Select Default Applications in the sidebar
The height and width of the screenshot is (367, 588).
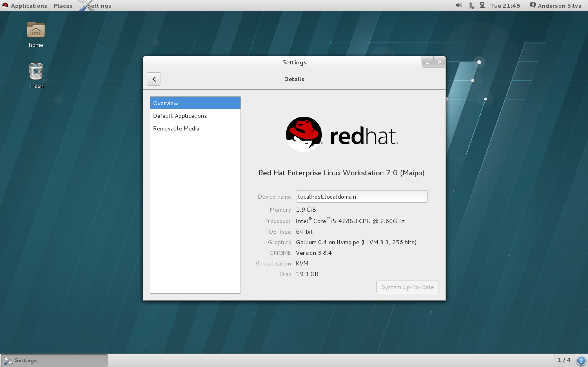pos(180,116)
